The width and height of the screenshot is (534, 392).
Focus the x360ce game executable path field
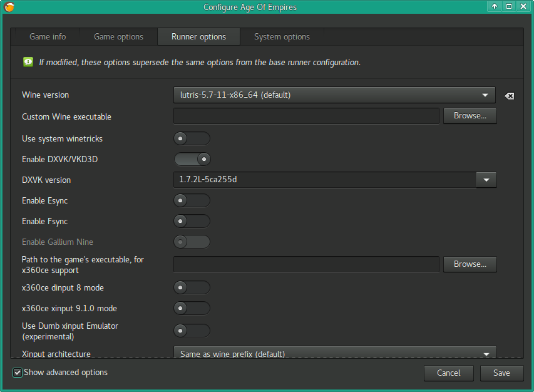click(307, 264)
